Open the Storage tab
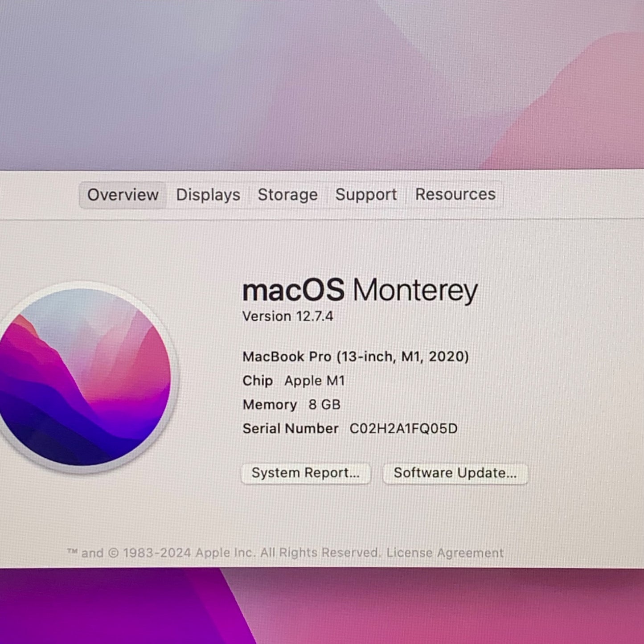 tap(288, 195)
